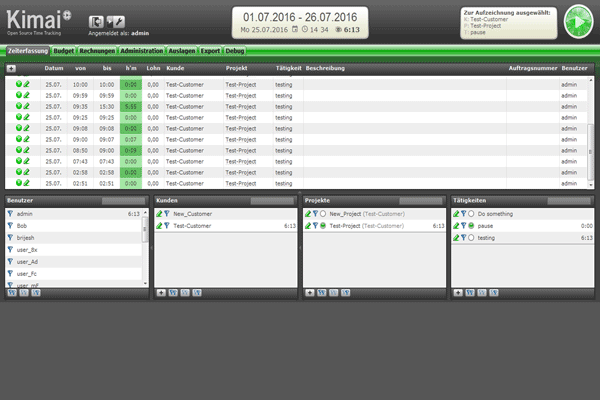This screenshot has width=600, height=400.
Task: Click filter funnel icon for Test-Customer
Action: coord(167,226)
